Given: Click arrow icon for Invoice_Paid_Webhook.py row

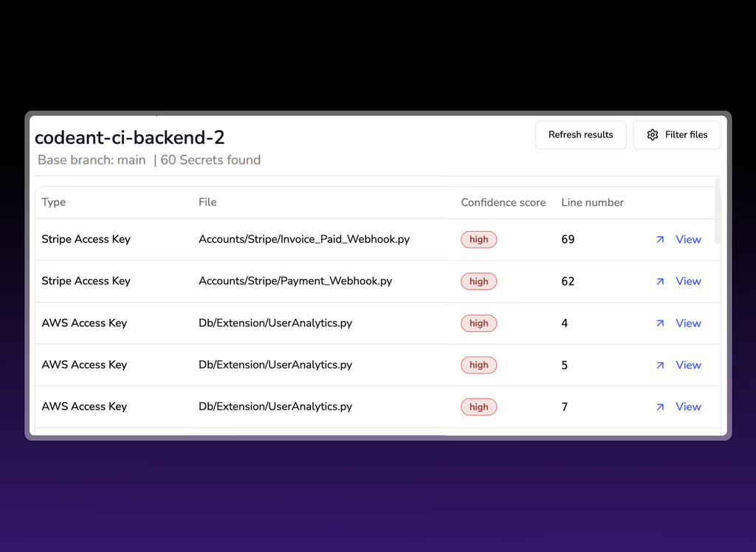Looking at the screenshot, I should [x=660, y=239].
